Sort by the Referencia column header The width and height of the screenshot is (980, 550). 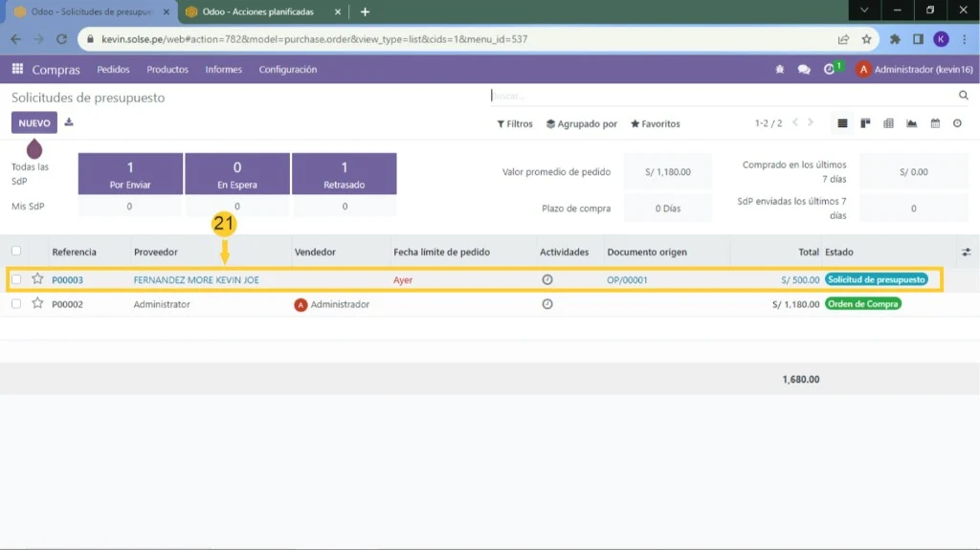click(75, 252)
